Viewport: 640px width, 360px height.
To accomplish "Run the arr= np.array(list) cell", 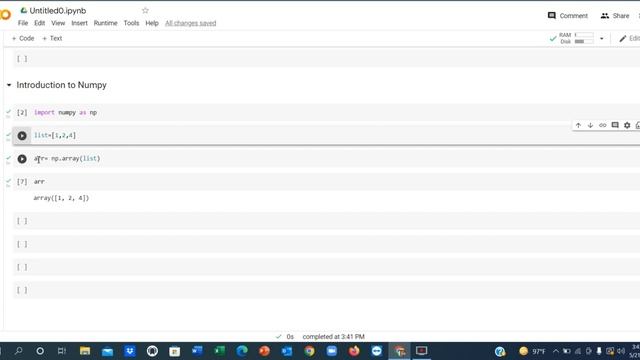I will click(22, 159).
